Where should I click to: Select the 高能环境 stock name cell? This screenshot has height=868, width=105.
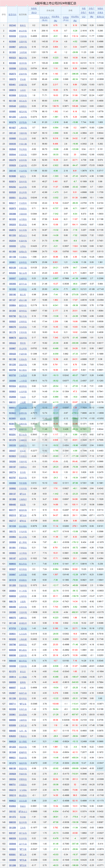point(23,41)
